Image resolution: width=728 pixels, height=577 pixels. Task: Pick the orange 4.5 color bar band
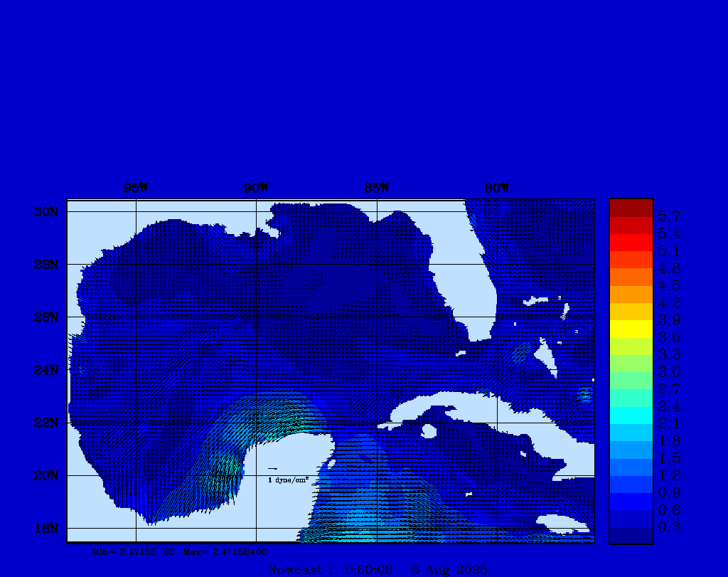(x=631, y=277)
